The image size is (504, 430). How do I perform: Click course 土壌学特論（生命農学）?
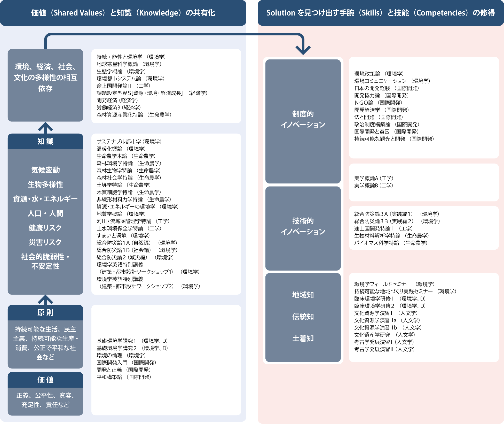tap(124, 185)
